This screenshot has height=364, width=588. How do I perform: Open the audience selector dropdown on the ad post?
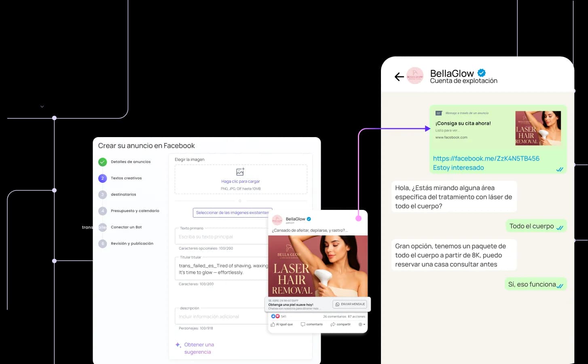[362, 324]
